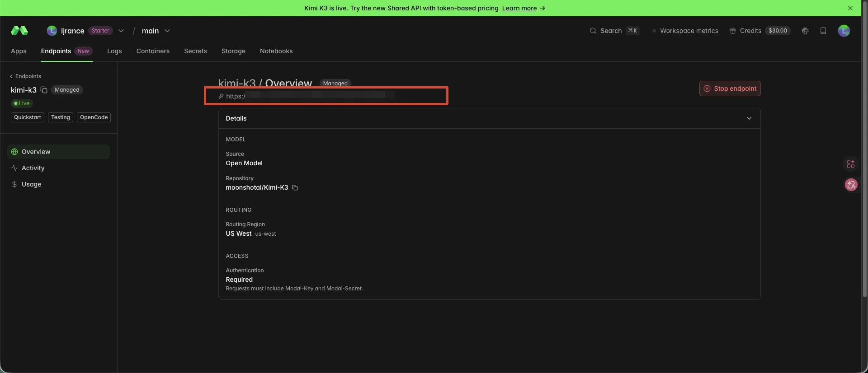Click the us-west region code
This screenshot has height=373, width=868.
tap(265, 234)
